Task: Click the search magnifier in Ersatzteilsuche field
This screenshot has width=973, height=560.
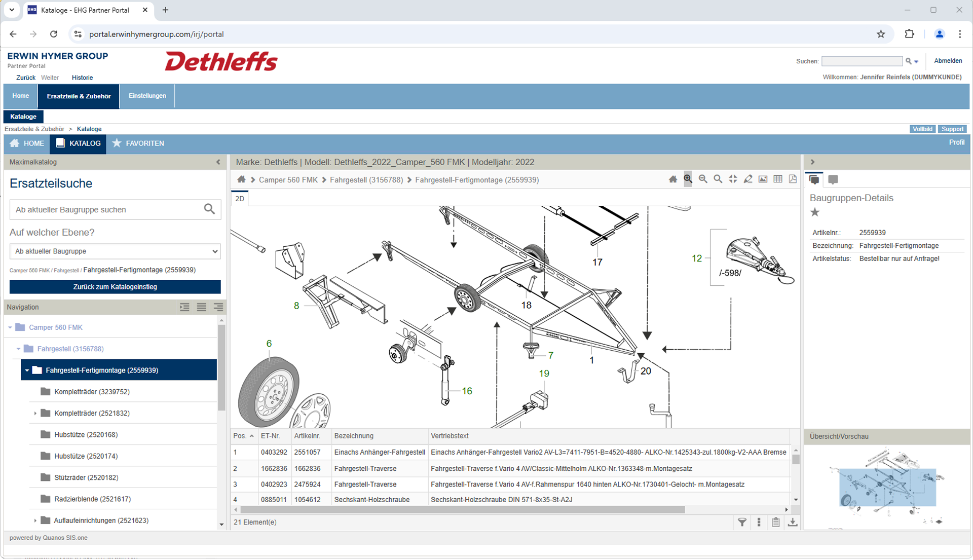Action: click(209, 209)
